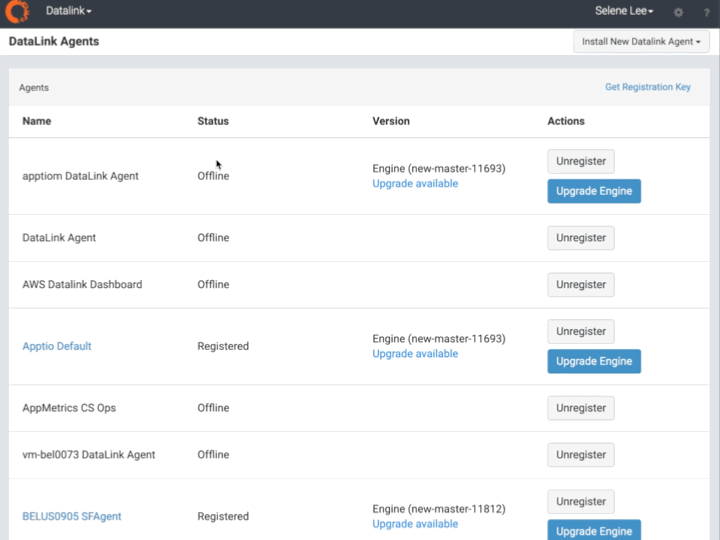Click the Name column header

pyautogui.click(x=37, y=121)
